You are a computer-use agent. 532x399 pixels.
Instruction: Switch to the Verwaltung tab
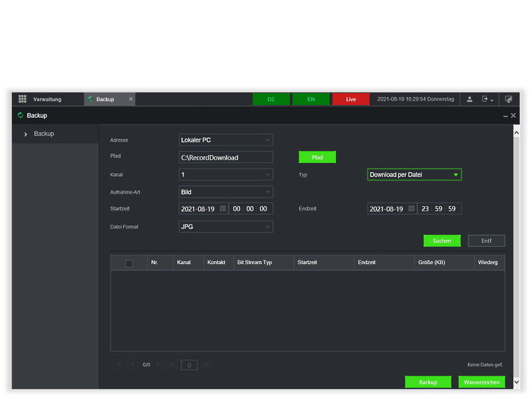[x=47, y=99]
